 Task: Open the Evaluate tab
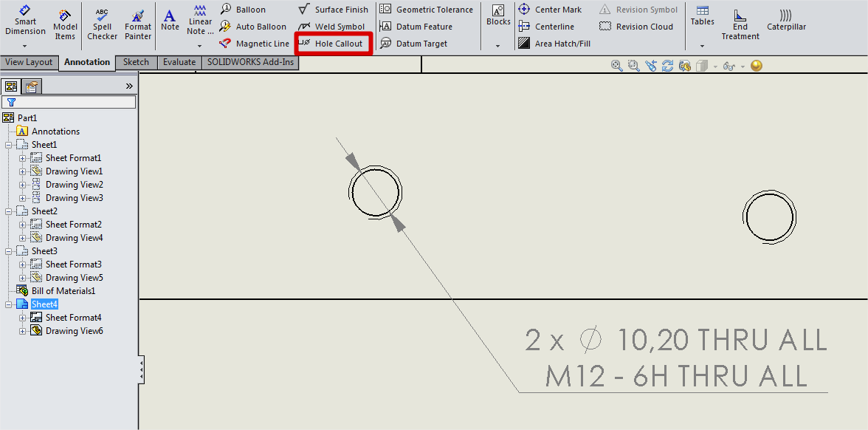pos(179,62)
